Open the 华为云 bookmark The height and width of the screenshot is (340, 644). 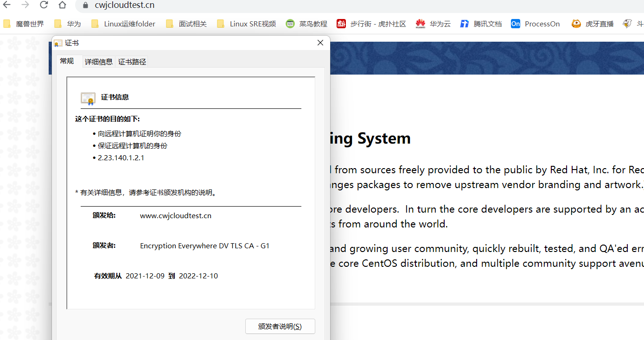433,24
